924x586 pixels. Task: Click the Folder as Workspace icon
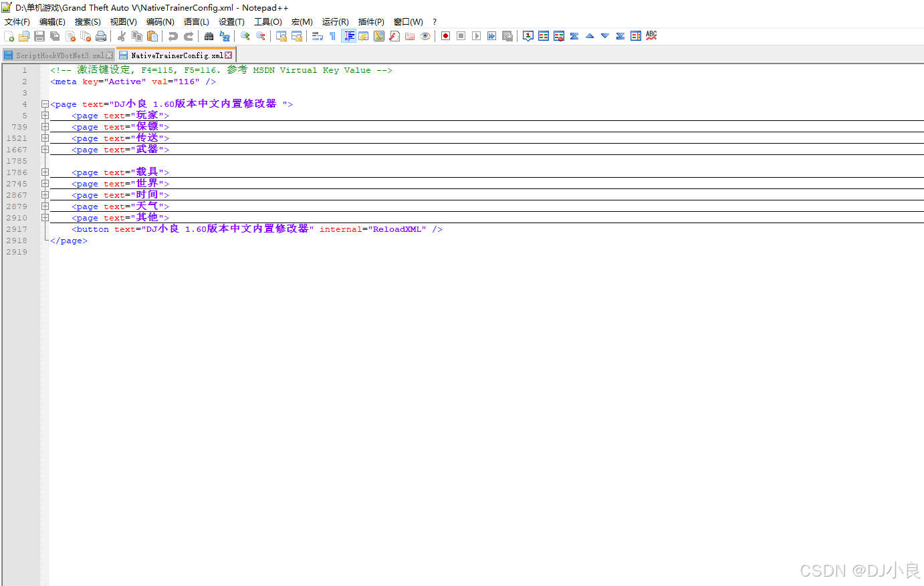410,36
